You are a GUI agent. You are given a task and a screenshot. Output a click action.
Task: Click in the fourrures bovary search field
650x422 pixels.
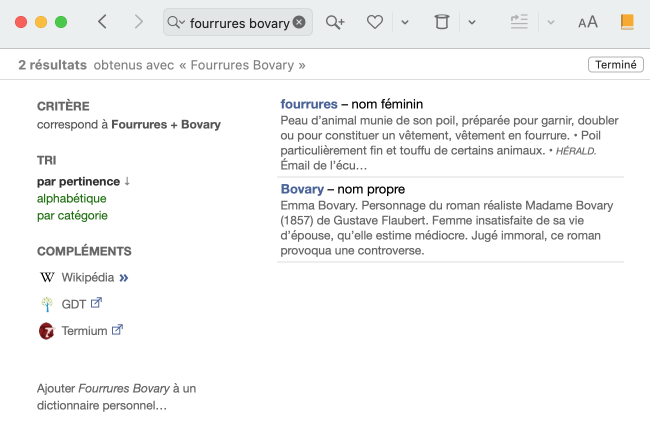point(238,22)
